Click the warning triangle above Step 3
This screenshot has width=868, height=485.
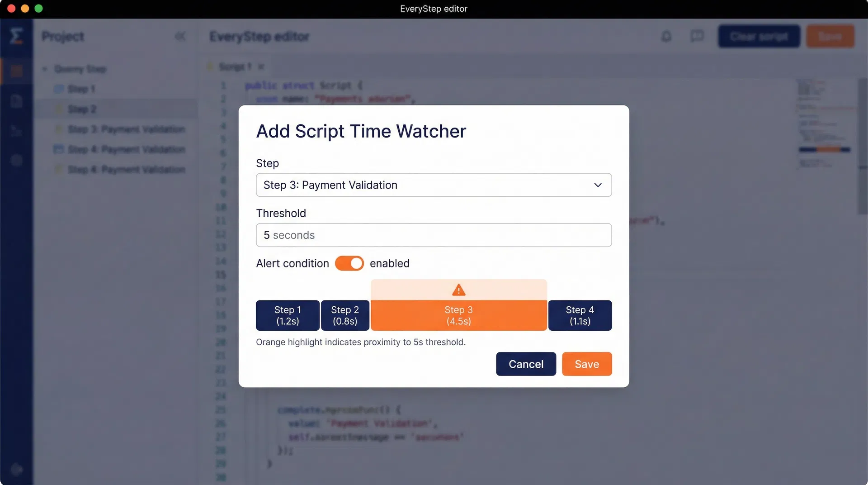click(458, 290)
